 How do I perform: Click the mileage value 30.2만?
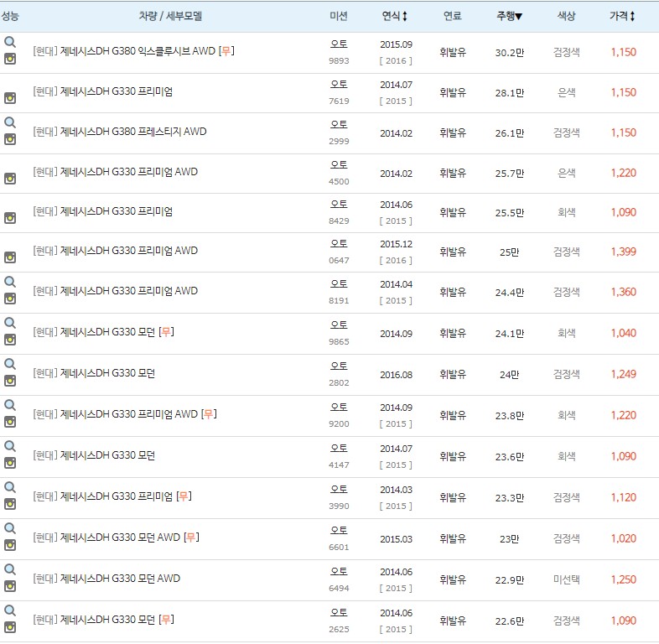(510, 53)
